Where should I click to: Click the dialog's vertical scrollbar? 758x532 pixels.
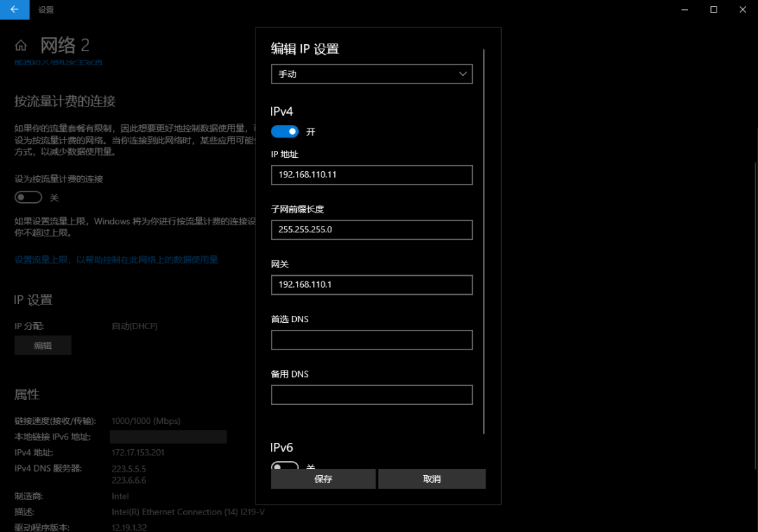tap(484, 239)
